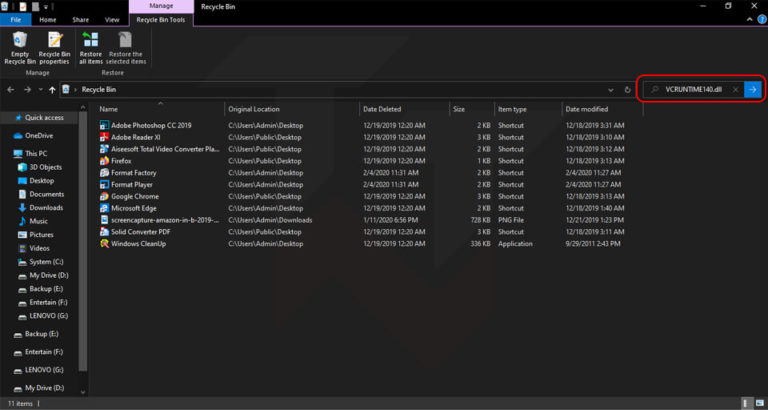Switch to details view layout
Viewport: 768px width, 410px height.
746,403
